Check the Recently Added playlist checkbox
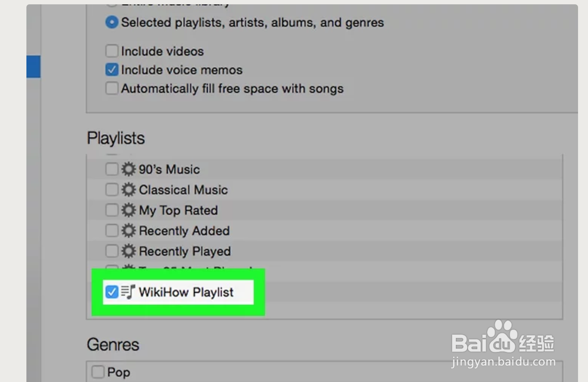Screen dimensions: 588x382 click(x=112, y=231)
